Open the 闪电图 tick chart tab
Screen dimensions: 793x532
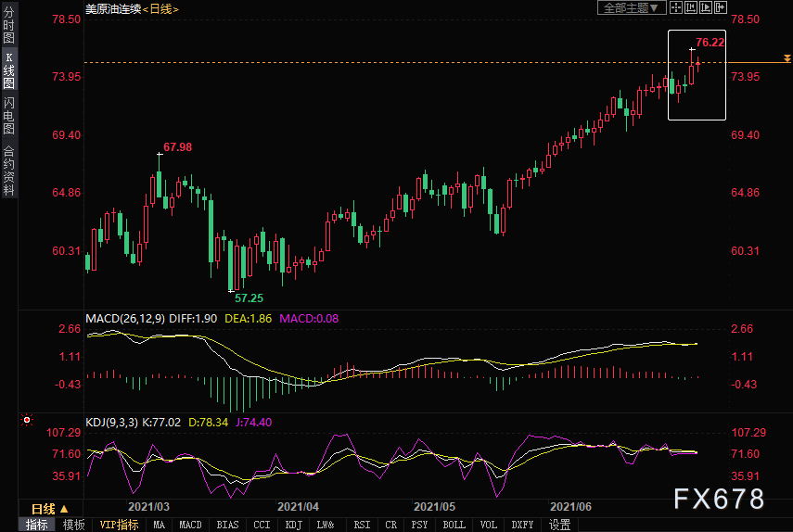[x=8, y=116]
